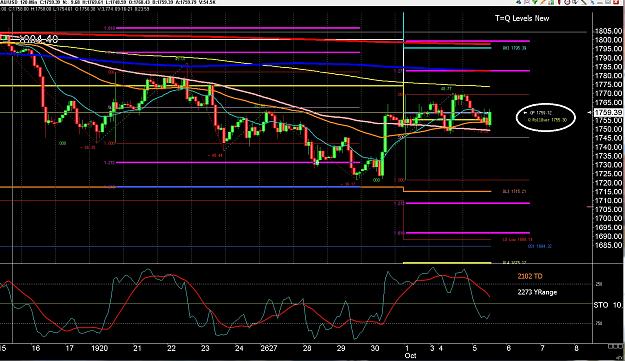Screen dimensions: 625x361
Task: Select the current price tag 1759.39
Action: (608, 113)
